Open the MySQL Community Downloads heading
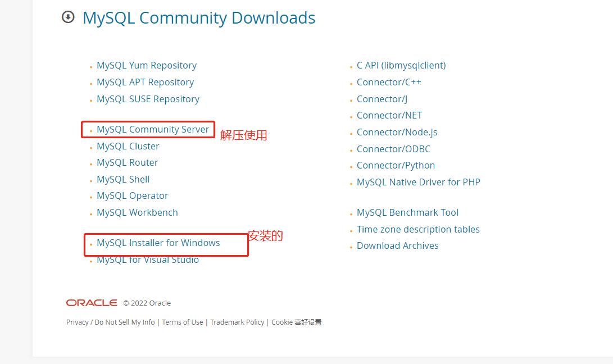This screenshot has width=613, height=364. point(199,18)
